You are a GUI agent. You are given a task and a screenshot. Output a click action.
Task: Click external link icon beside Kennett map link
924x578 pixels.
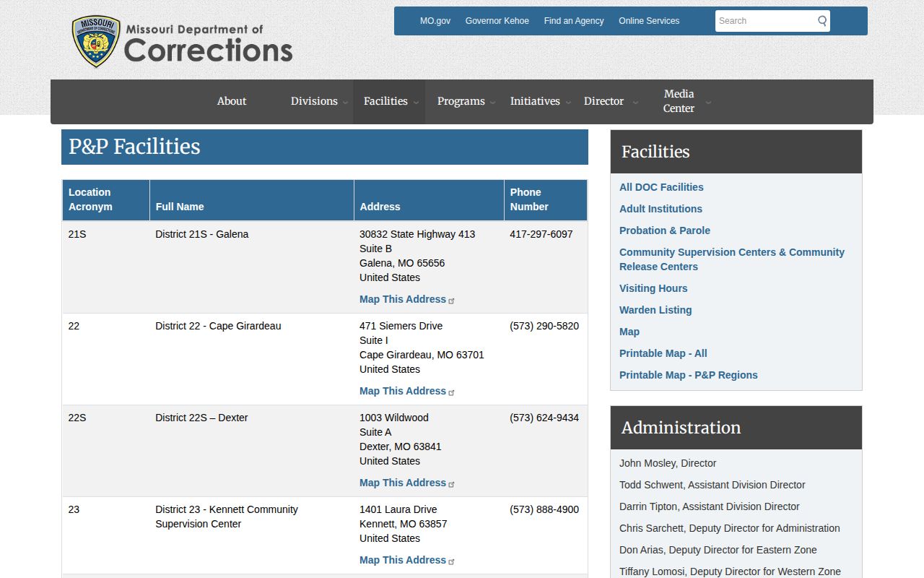[x=452, y=561]
